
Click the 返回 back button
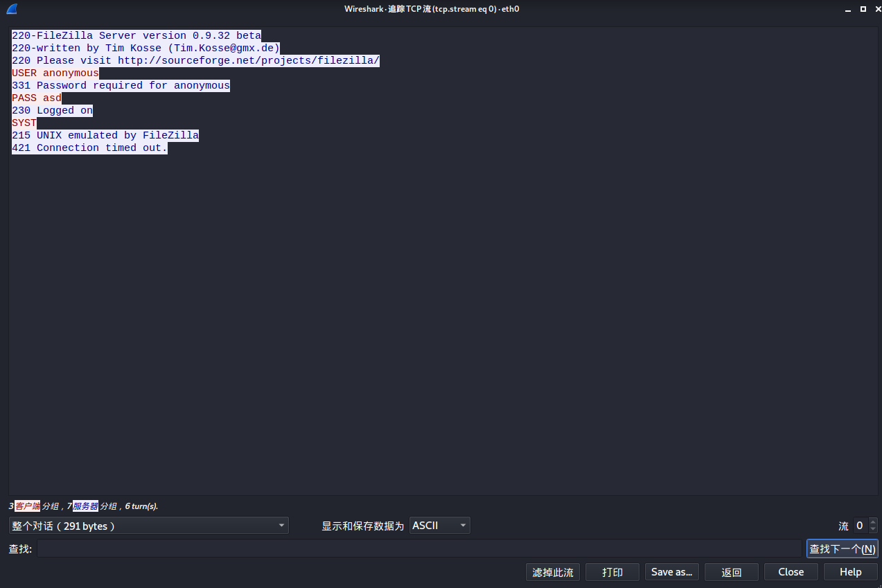click(x=732, y=572)
